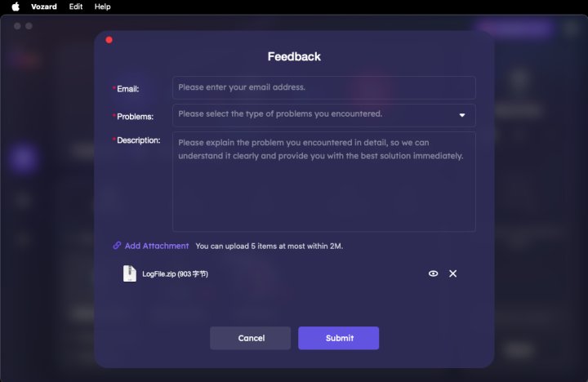The height and width of the screenshot is (382, 588).
Task: Click into the Description text area
Action: click(x=324, y=181)
